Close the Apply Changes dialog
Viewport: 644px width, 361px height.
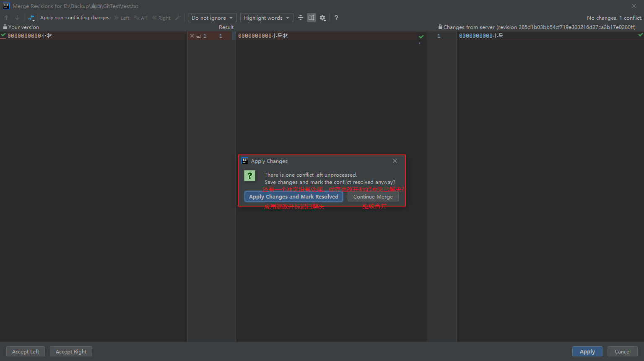395,161
